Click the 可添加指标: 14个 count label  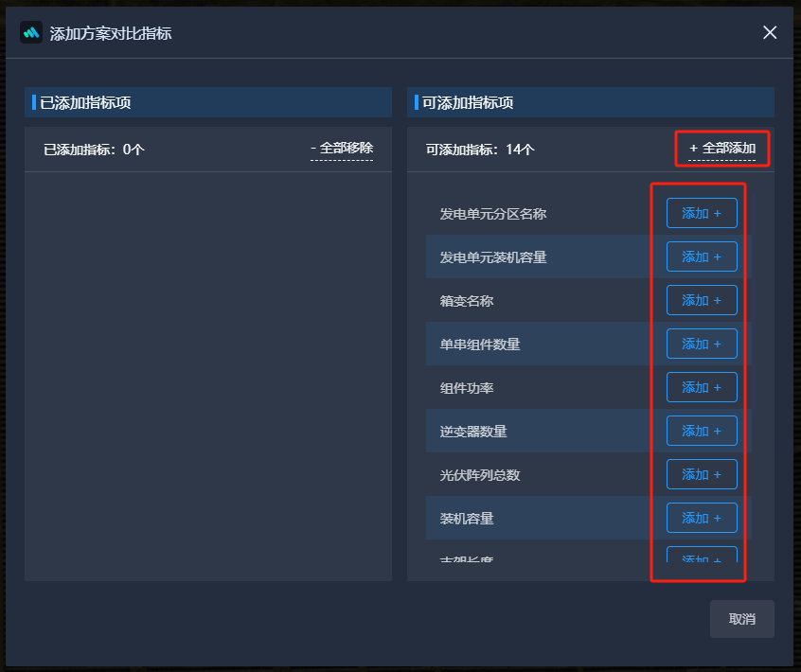pos(480,150)
